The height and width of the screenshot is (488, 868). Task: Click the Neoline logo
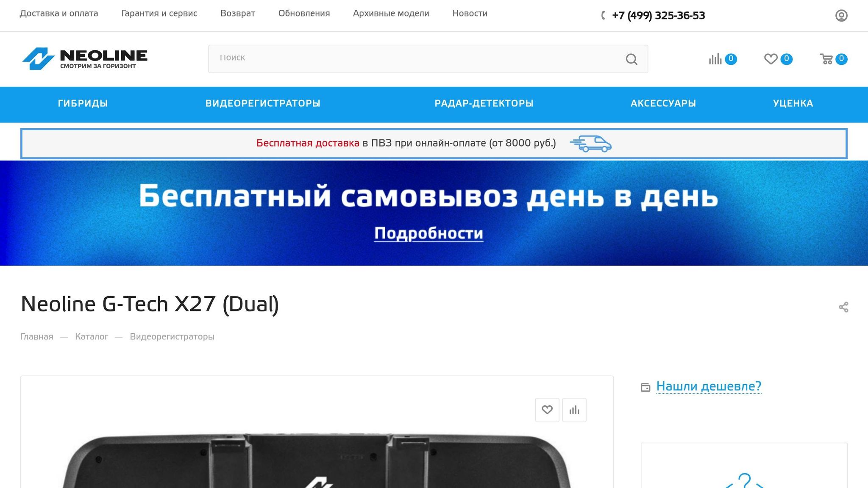85,58
